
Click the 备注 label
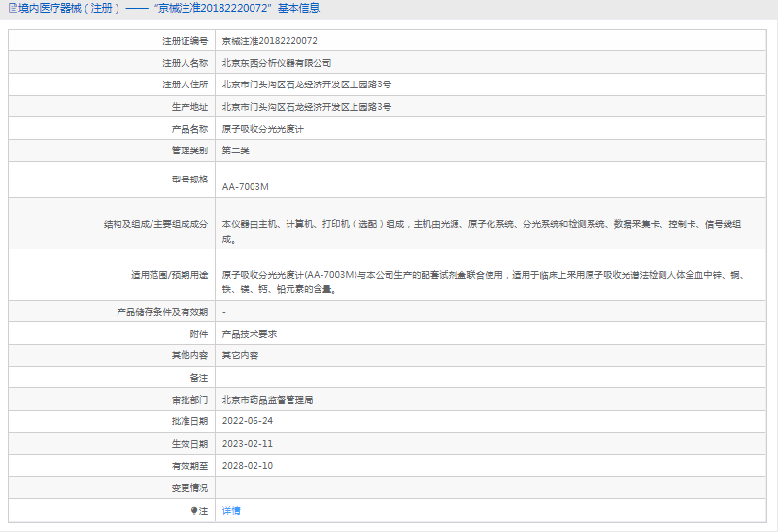click(x=199, y=378)
